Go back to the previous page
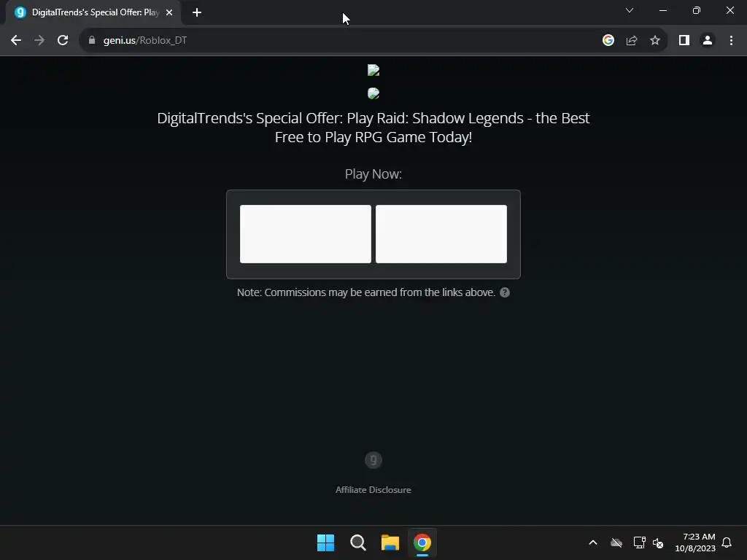747x560 pixels. coord(16,41)
